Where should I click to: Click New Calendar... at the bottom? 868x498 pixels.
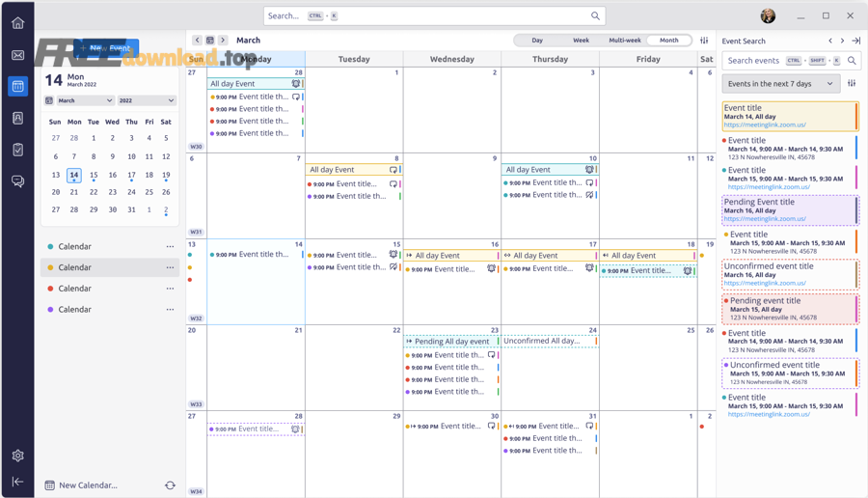pos(88,485)
